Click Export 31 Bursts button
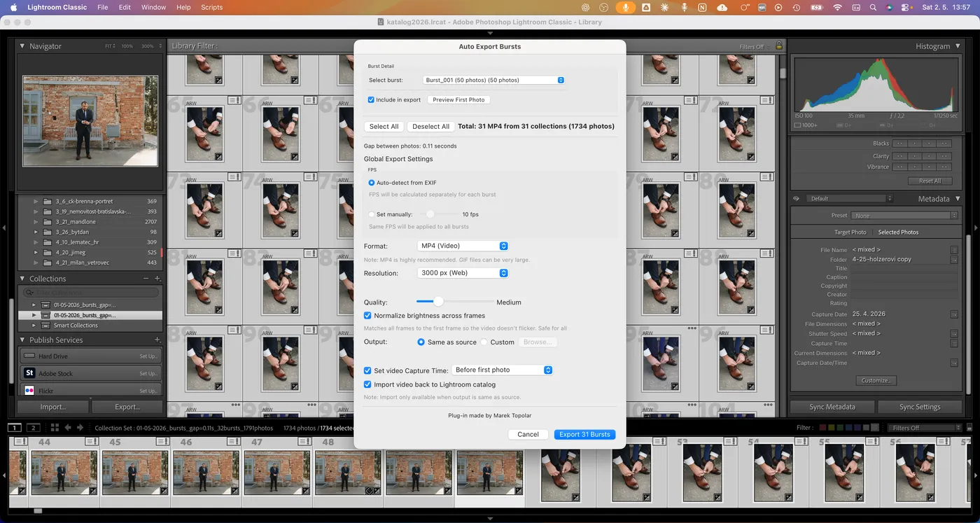The height and width of the screenshot is (523, 980). coord(584,435)
